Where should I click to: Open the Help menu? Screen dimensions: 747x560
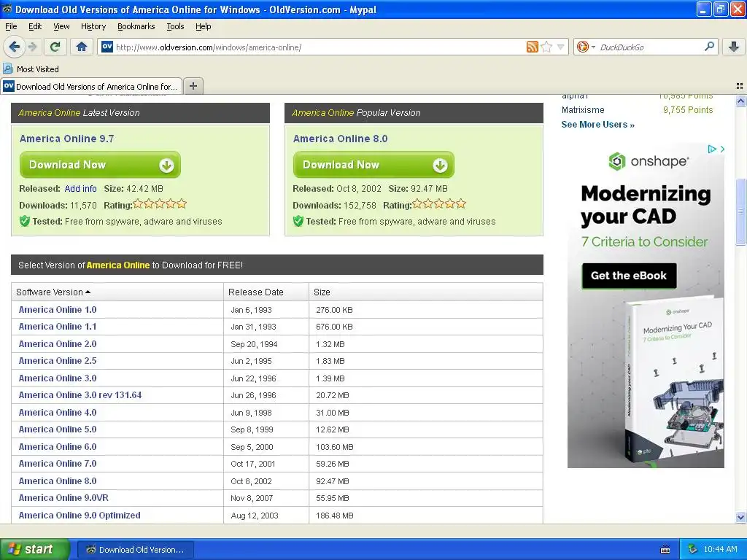click(x=203, y=27)
